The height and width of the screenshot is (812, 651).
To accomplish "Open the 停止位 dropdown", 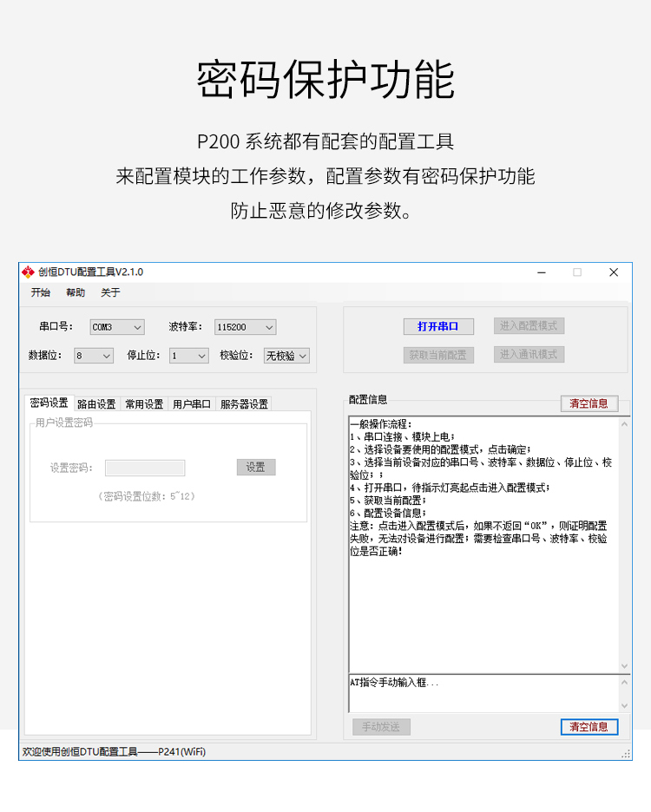I will pos(189,356).
